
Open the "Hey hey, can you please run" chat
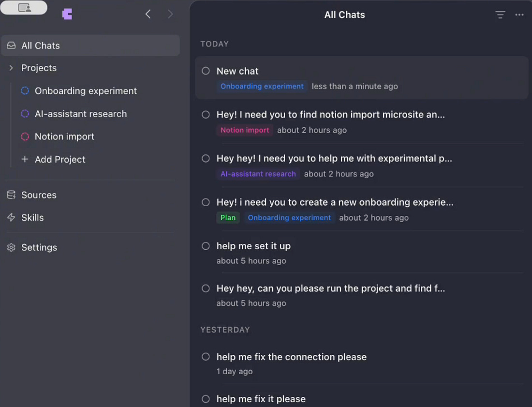pos(330,288)
